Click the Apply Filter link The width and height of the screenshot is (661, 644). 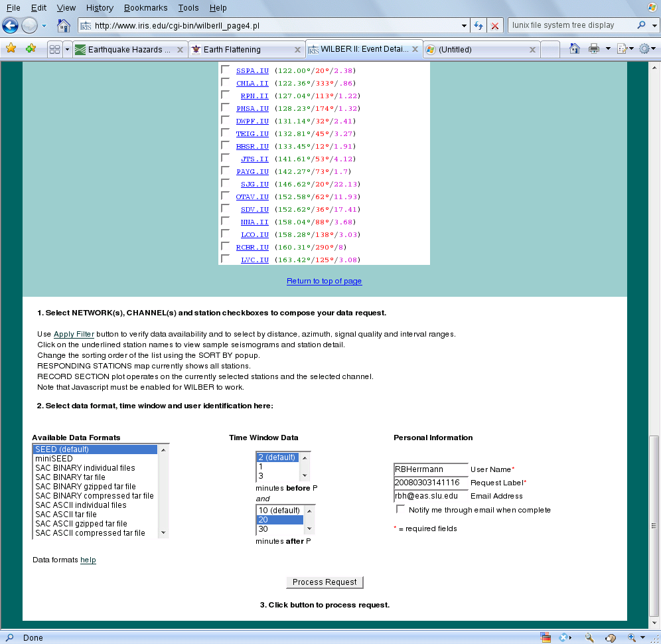click(74, 334)
